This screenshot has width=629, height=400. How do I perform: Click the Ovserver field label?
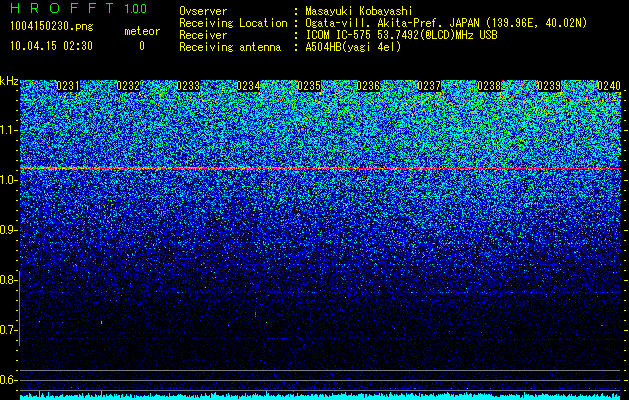(x=203, y=11)
